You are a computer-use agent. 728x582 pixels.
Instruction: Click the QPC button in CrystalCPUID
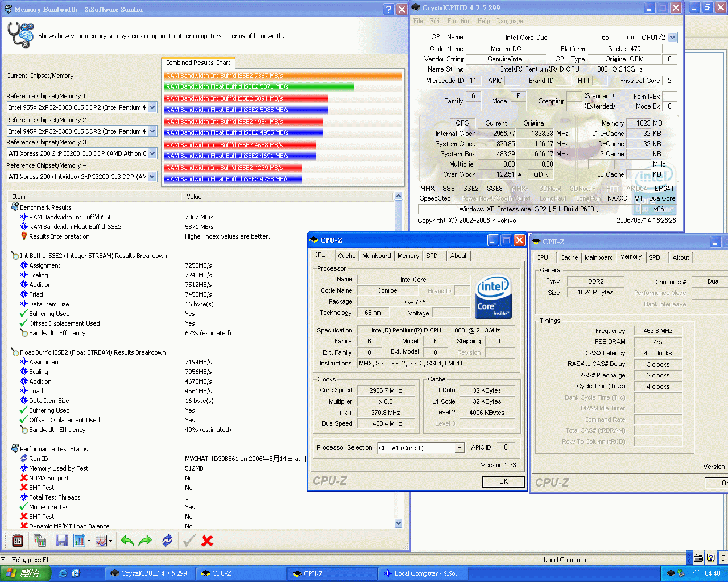[x=462, y=123]
